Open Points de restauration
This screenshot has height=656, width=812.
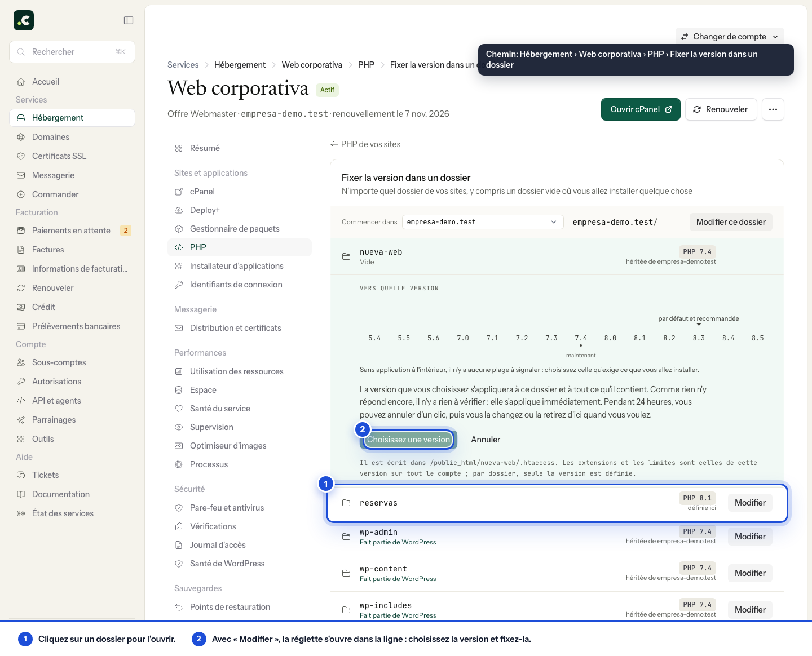point(240,607)
